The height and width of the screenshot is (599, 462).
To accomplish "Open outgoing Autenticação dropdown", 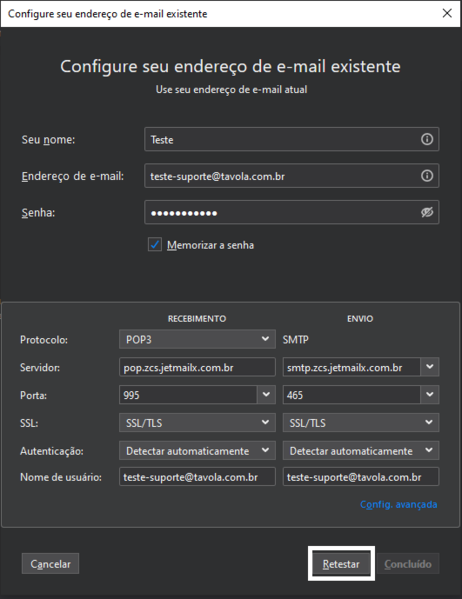I will coord(361,451).
